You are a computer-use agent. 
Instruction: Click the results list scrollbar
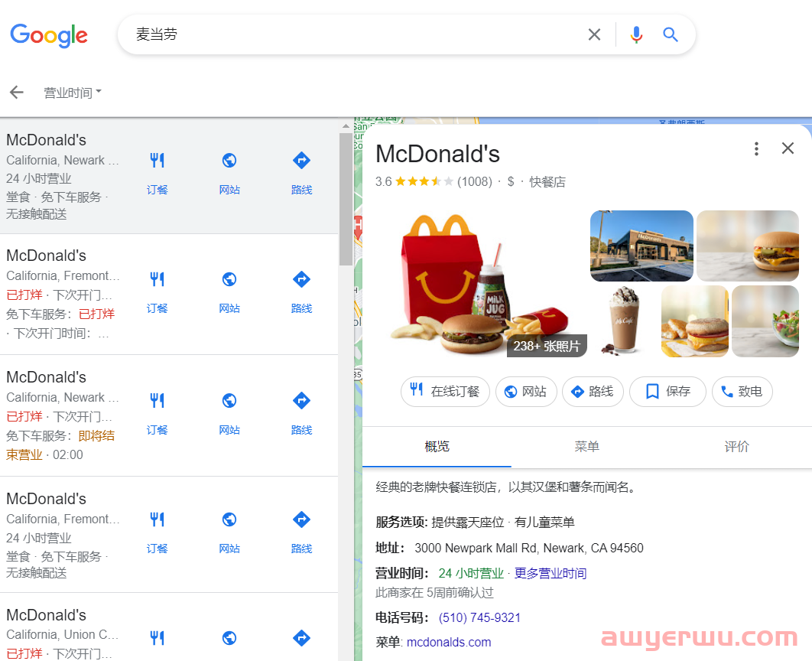click(346, 199)
